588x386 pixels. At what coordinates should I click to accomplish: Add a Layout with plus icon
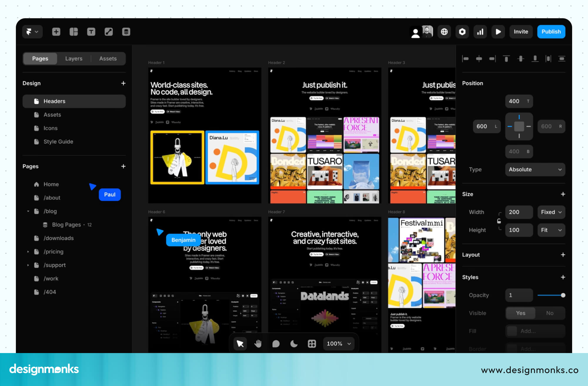click(x=563, y=255)
